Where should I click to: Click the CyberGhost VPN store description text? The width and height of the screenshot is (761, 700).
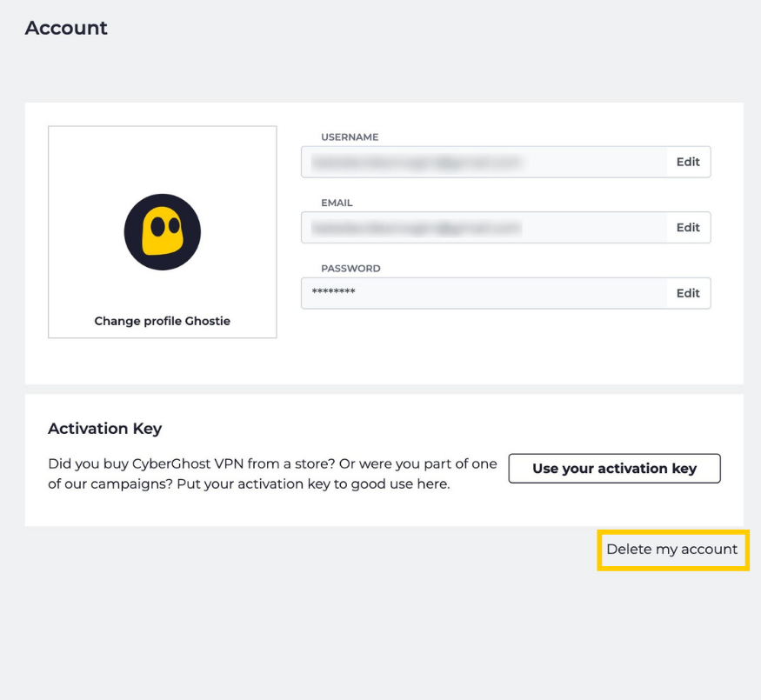[272, 474]
